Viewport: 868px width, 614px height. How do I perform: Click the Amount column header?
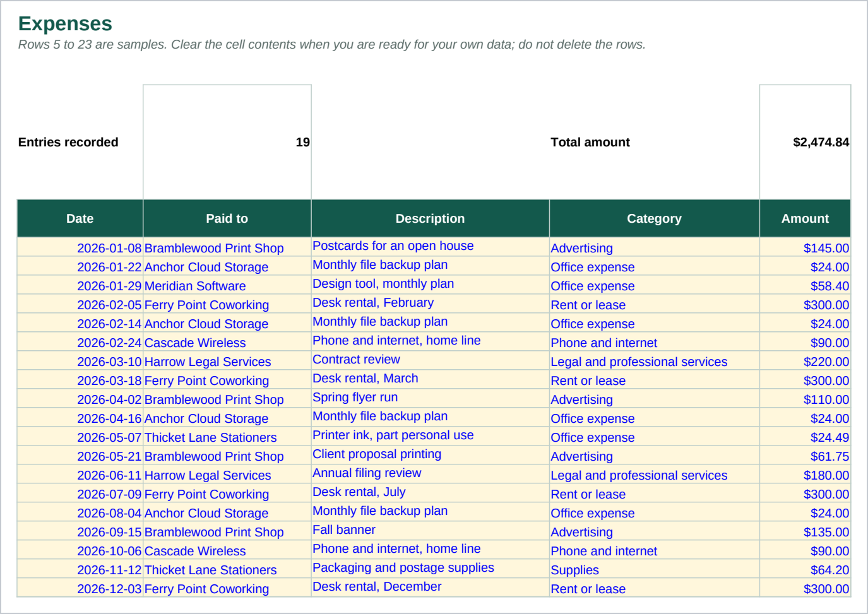click(805, 218)
